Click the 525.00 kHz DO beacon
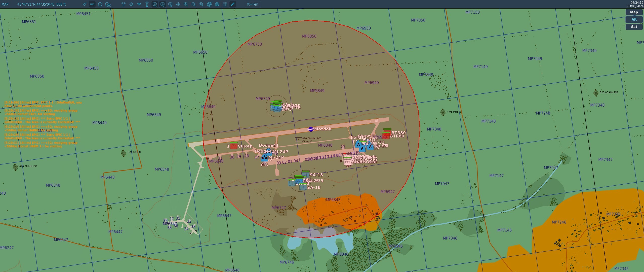The width and height of the screenshot is (644, 272). point(15,167)
